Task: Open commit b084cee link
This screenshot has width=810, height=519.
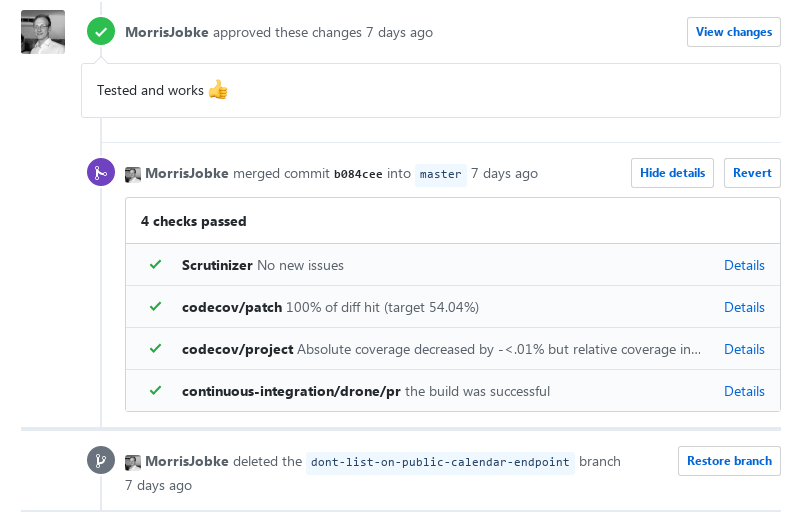Action: [358, 174]
